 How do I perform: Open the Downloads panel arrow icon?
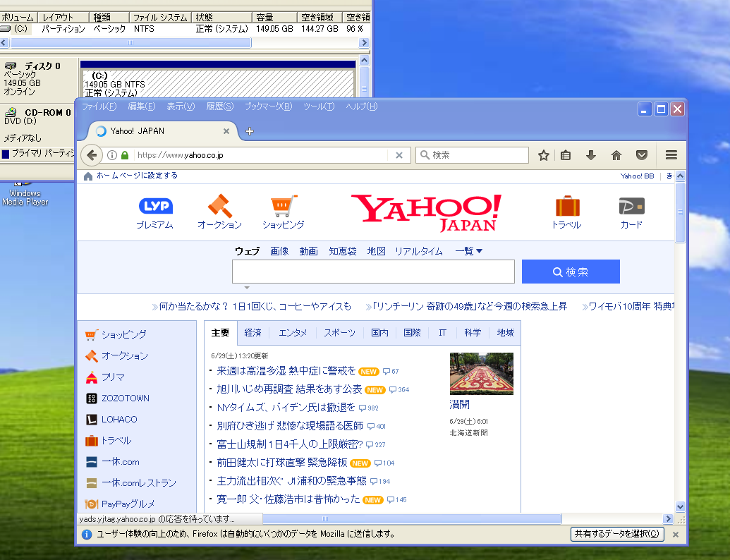click(591, 154)
